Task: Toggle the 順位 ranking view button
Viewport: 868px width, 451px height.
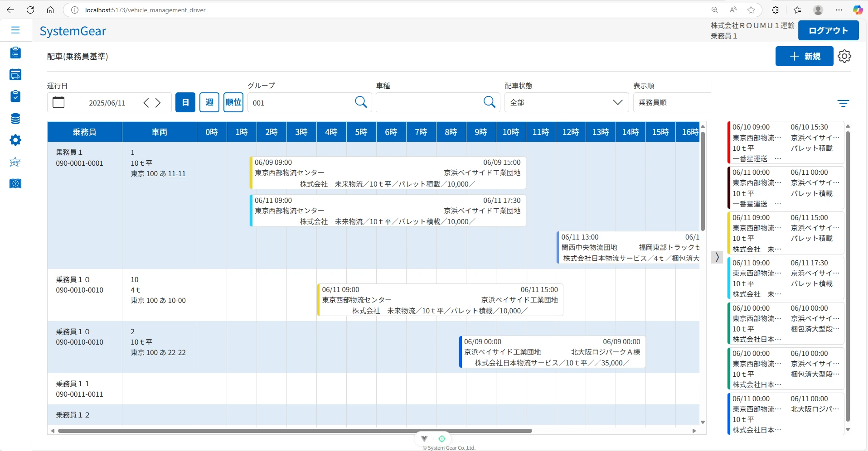Action: 233,102
